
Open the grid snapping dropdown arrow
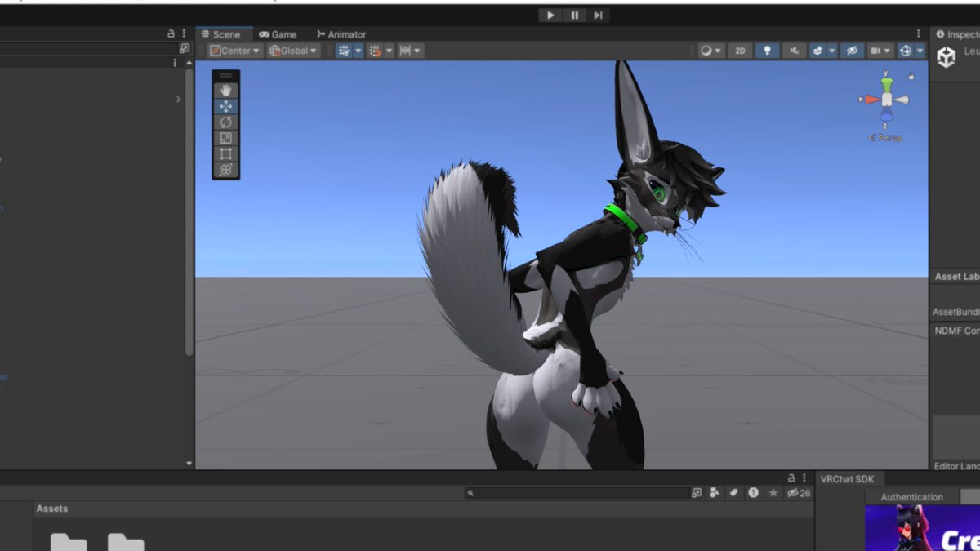pyautogui.click(x=389, y=51)
